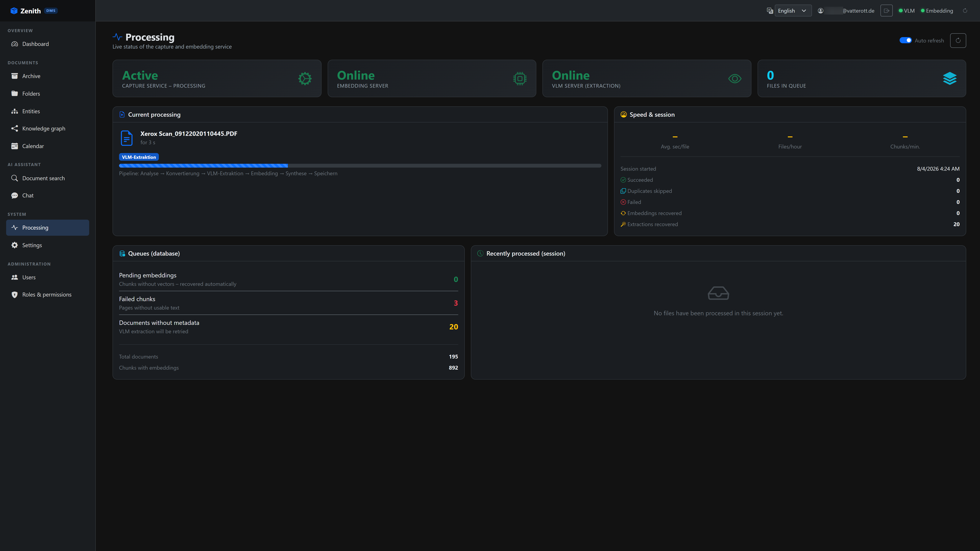Image resolution: width=980 pixels, height=551 pixels.
Task: Click the Files/hour metric
Action: pos(790,141)
